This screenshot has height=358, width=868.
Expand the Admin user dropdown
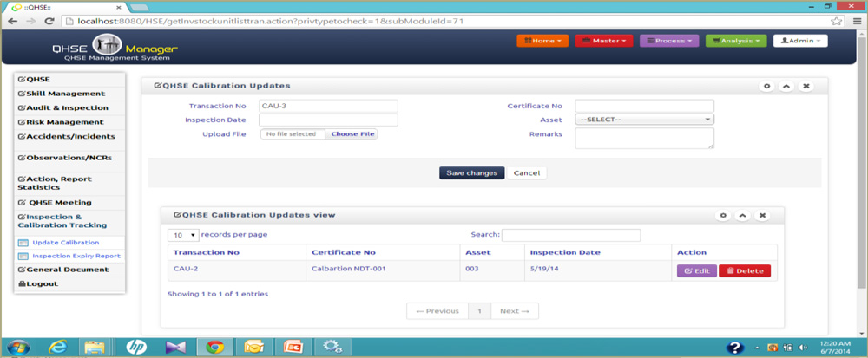tap(800, 41)
